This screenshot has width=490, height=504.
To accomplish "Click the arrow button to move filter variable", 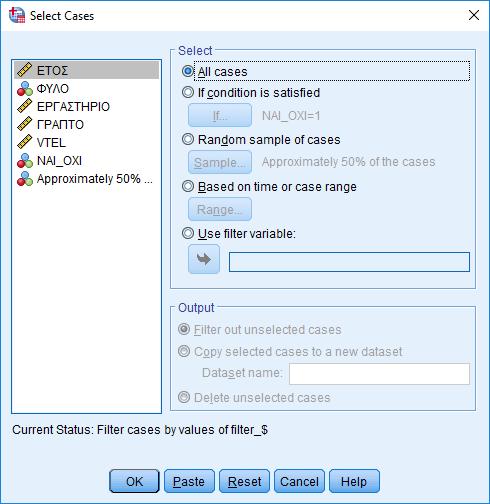I will pyautogui.click(x=204, y=259).
